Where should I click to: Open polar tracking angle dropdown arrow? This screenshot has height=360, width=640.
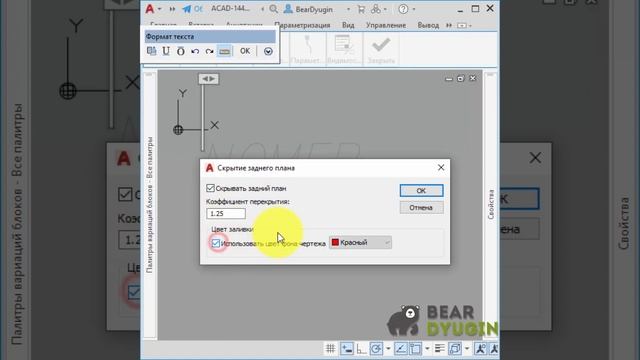tap(388, 349)
